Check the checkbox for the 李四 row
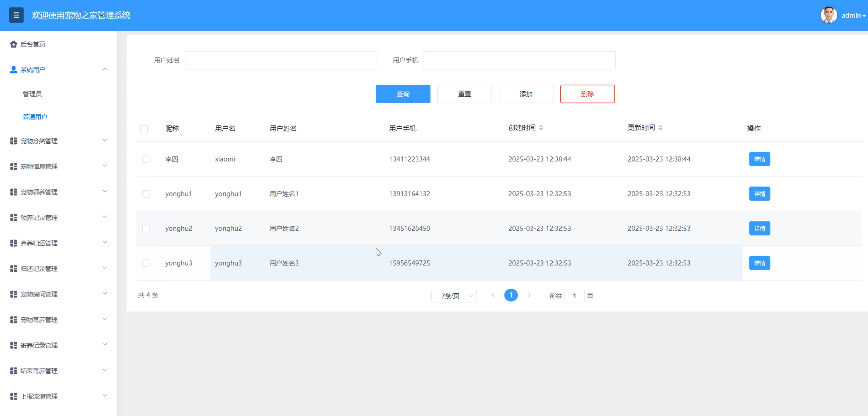Viewport: 868px width, 416px height. point(146,159)
